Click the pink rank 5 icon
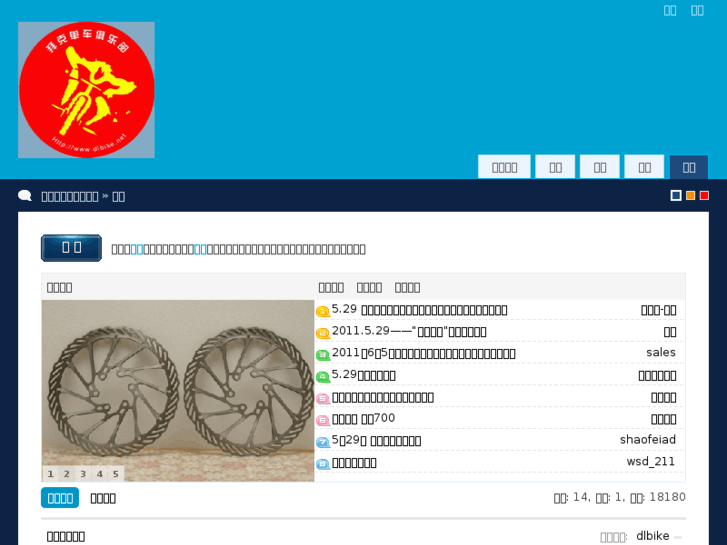Viewport: 727px width, 545px height. pyautogui.click(x=323, y=398)
